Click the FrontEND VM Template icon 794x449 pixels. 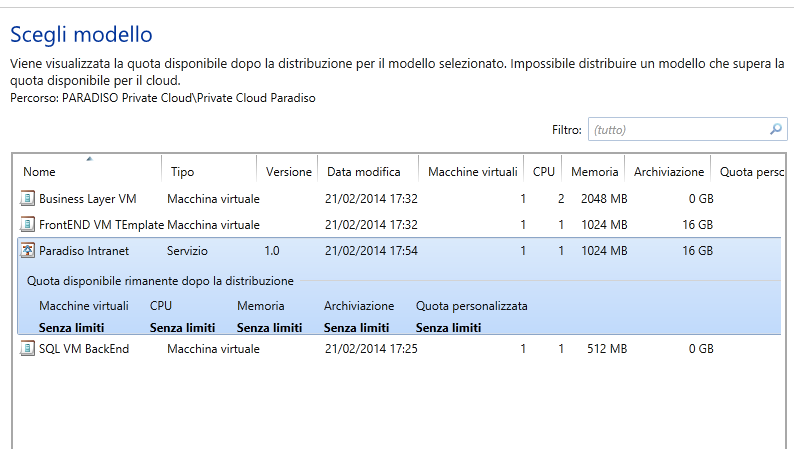coord(27,225)
